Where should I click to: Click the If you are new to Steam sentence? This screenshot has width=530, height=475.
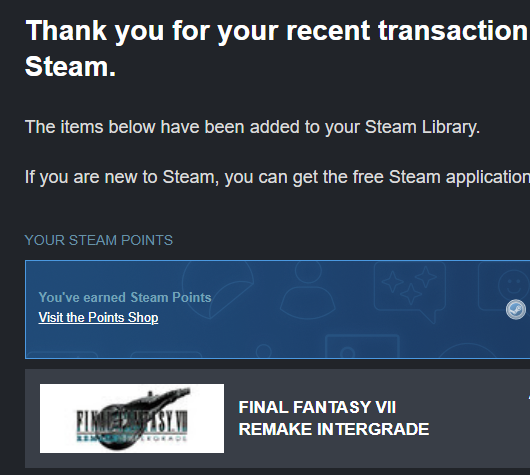tap(278, 177)
